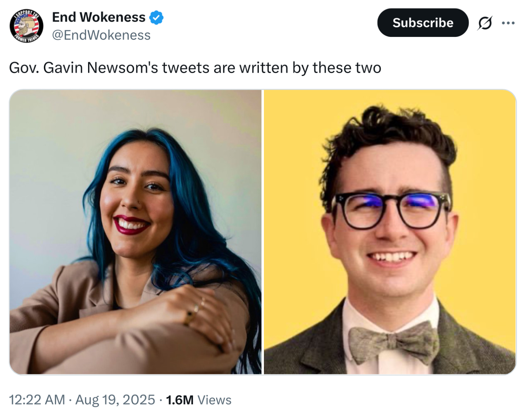The image size is (526, 420).
Task: Open the Grok slashed-circle icon
Action: 485,23
